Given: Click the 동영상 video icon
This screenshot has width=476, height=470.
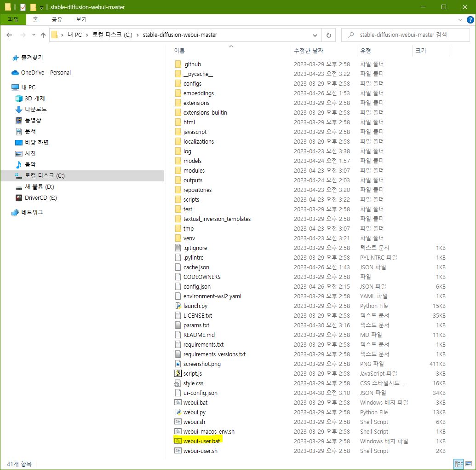Looking at the screenshot, I should [x=19, y=120].
